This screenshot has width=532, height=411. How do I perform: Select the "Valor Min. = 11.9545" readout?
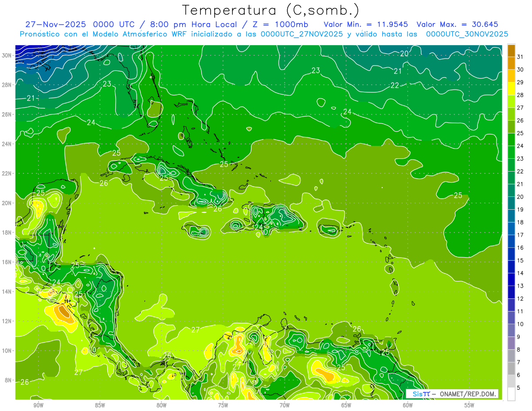coord(366,24)
